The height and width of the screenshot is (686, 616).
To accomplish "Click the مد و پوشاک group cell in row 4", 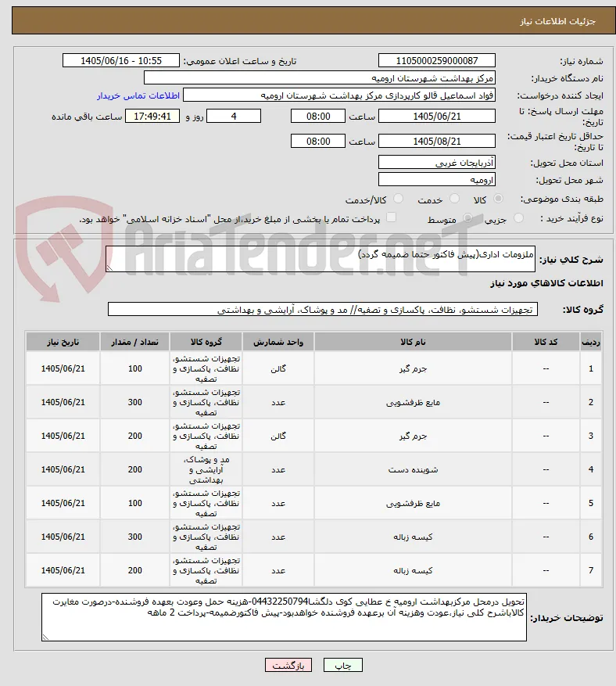I will click(x=206, y=470).
